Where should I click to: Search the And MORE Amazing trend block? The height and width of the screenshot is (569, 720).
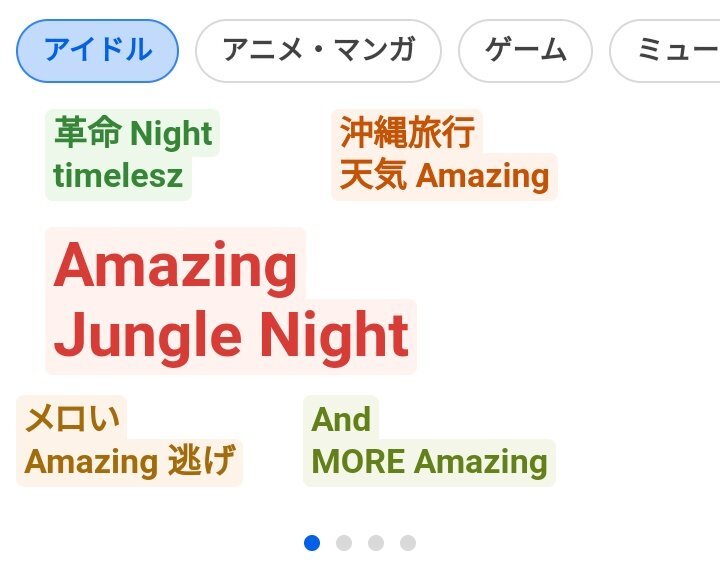click(x=429, y=441)
